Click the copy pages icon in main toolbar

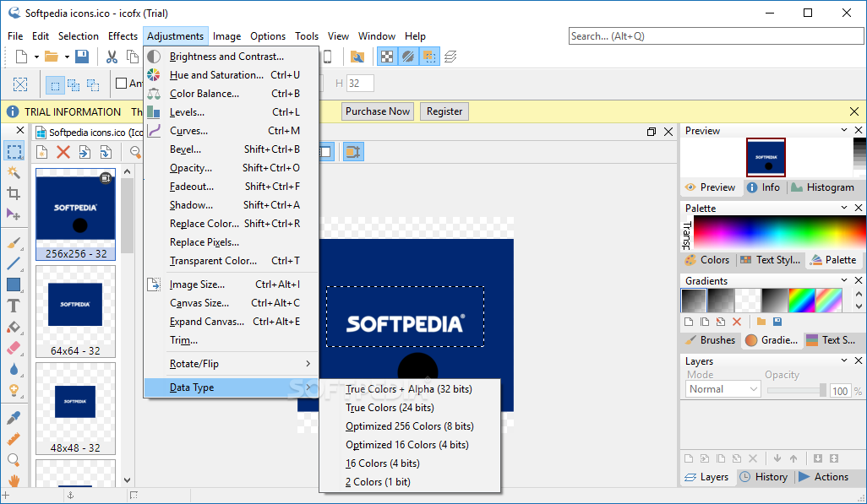coord(133,57)
